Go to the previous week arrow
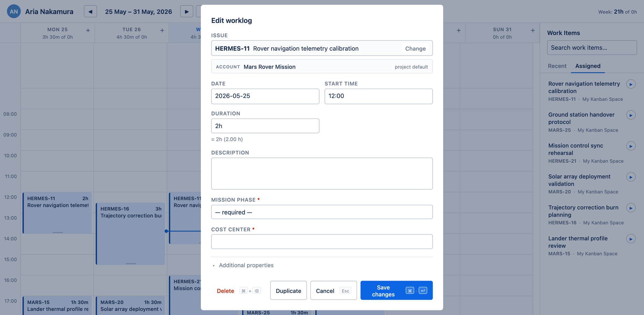Image resolution: width=644 pixels, height=315 pixels. pos(90,12)
